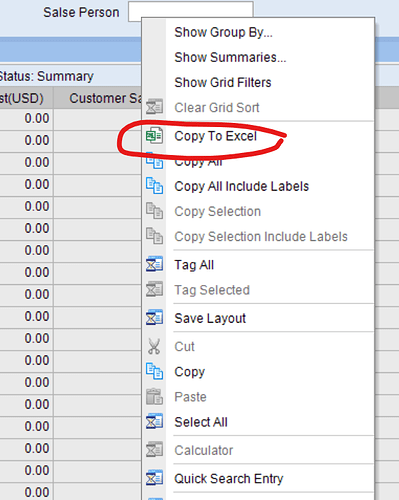This screenshot has height=500, width=399.
Task: Click the blue Copy icon
Action: pos(154,371)
